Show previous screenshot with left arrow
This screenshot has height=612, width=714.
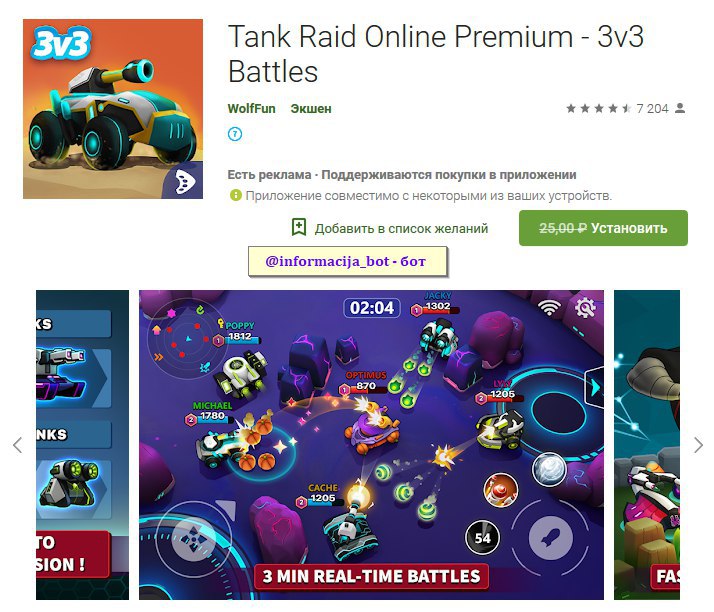click(18, 445)
